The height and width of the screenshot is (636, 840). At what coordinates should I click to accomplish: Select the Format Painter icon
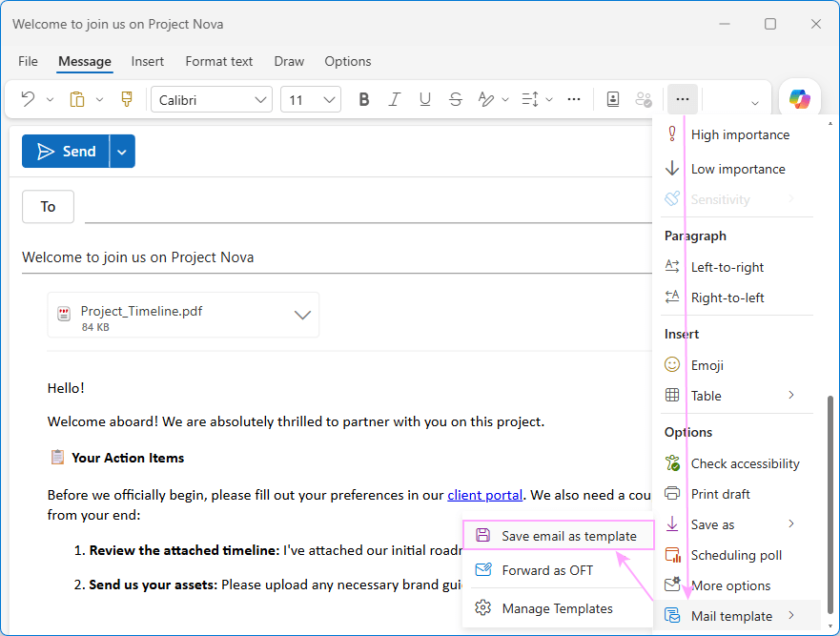click(127, 100)
